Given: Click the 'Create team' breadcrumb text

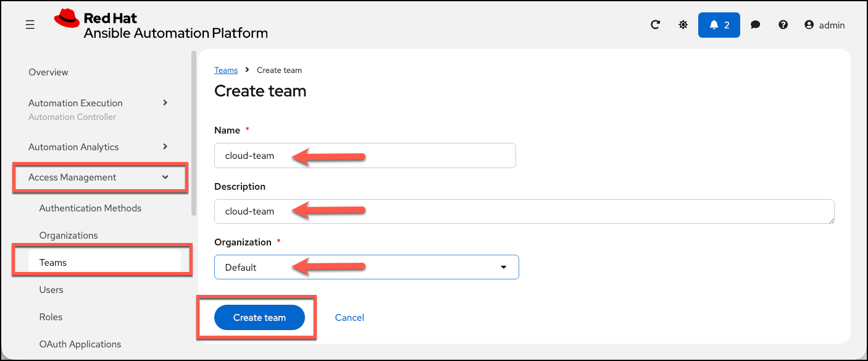Looking at the screenshot, I should tap(279, 70).
